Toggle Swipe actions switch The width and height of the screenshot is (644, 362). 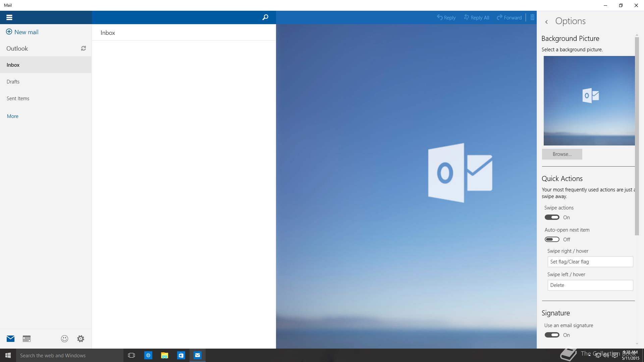[552, 217]
